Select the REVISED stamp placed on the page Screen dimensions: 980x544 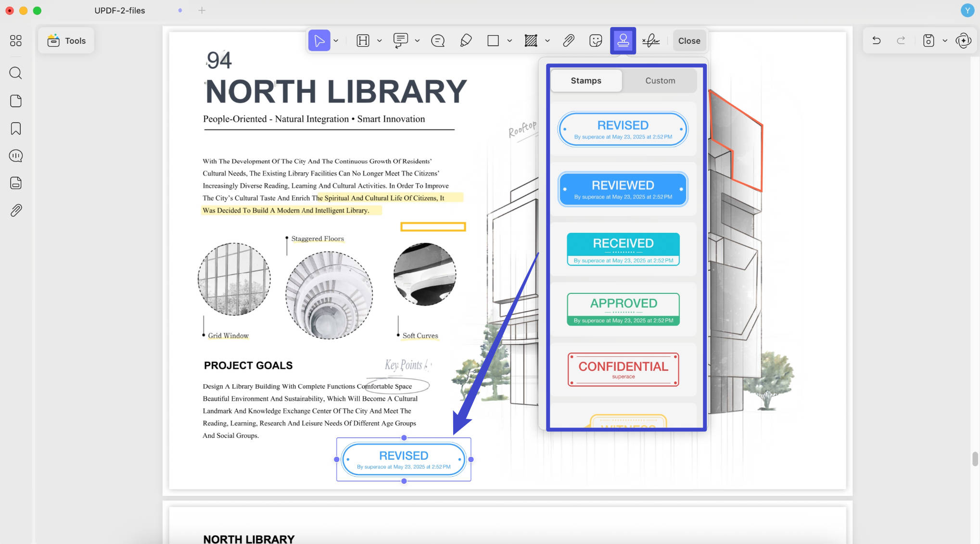404,460
